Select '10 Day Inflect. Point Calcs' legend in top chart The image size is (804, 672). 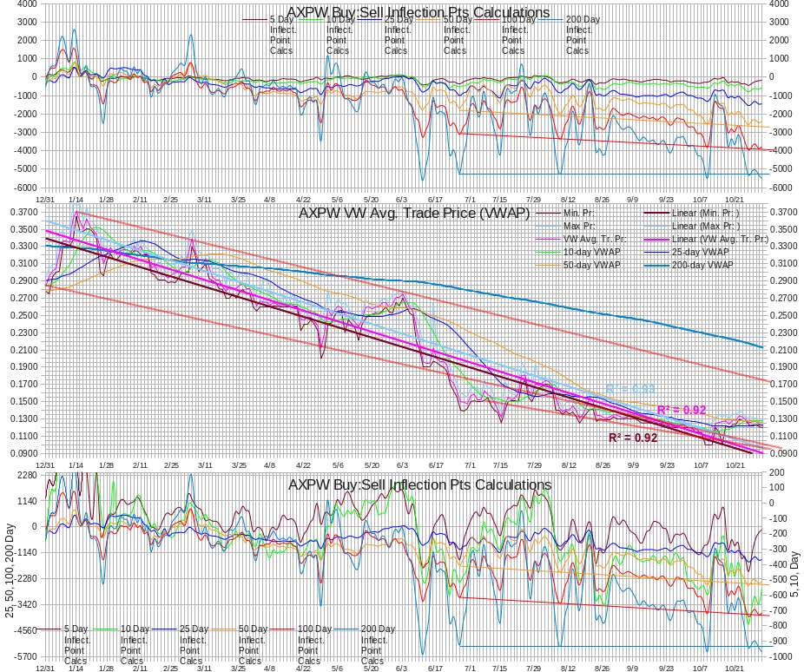(x=326, y=35)
